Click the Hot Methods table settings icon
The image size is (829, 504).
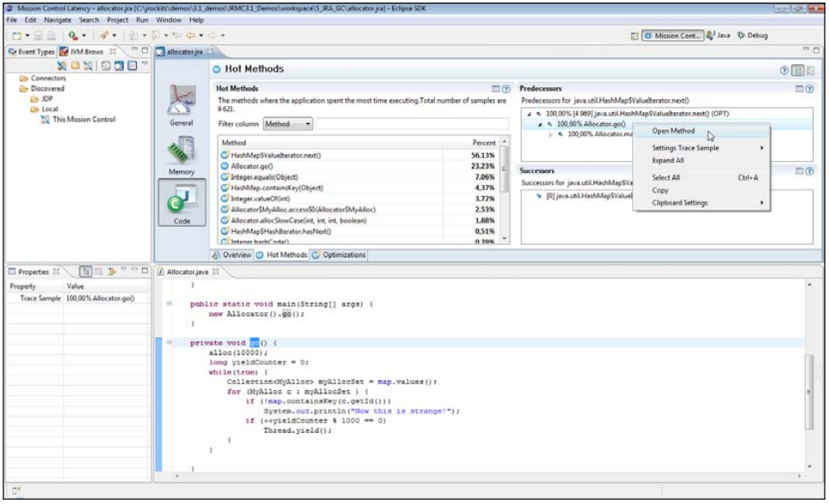(x=496, y=89)
